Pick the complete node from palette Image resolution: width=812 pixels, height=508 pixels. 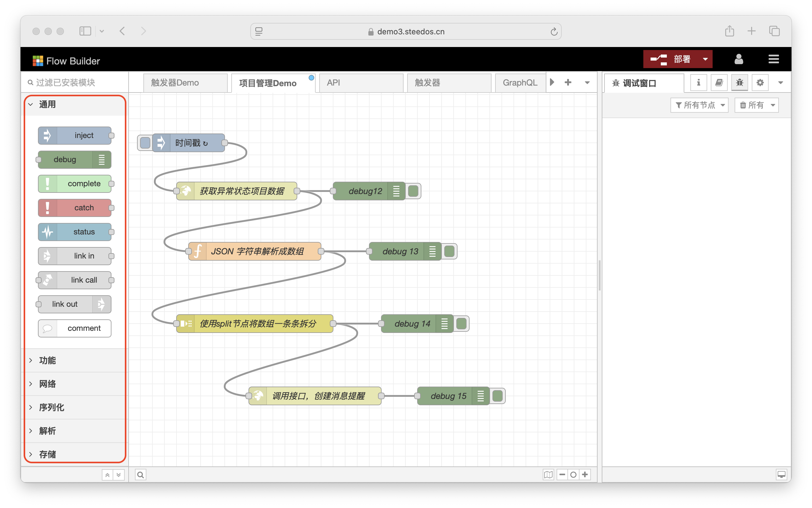[75, 184]
